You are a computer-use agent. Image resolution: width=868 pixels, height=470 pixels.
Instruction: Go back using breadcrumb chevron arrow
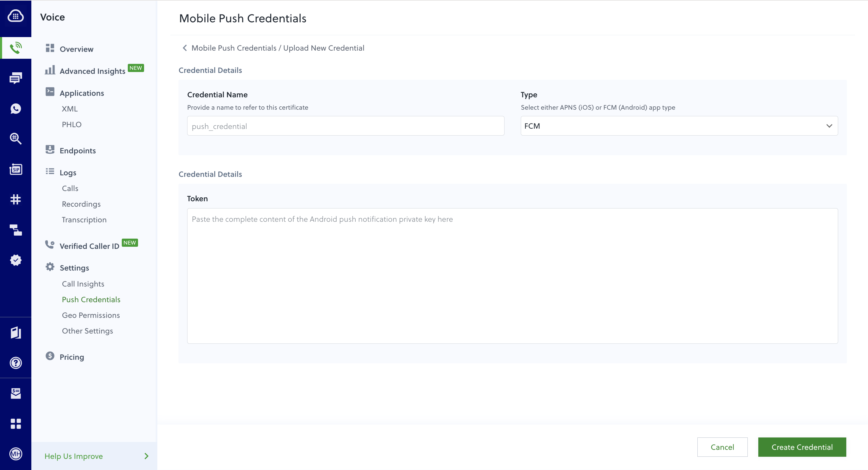pyautogui.click(x=185, y=48)
